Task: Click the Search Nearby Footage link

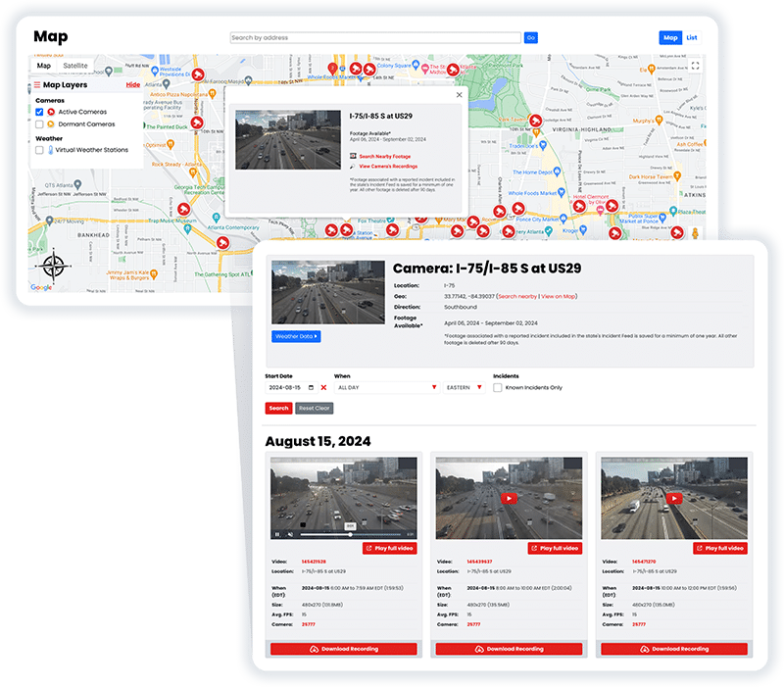Action: pos(384,156)
